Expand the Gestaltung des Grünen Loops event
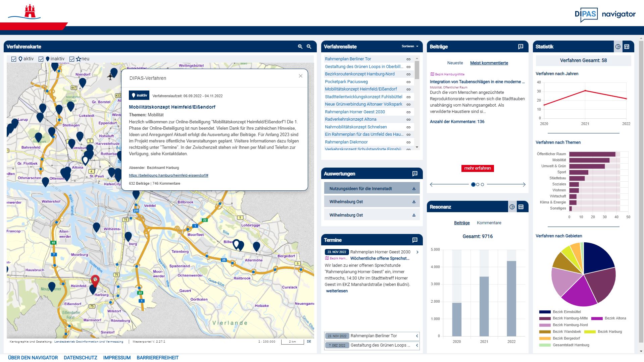 pos(417,345)
